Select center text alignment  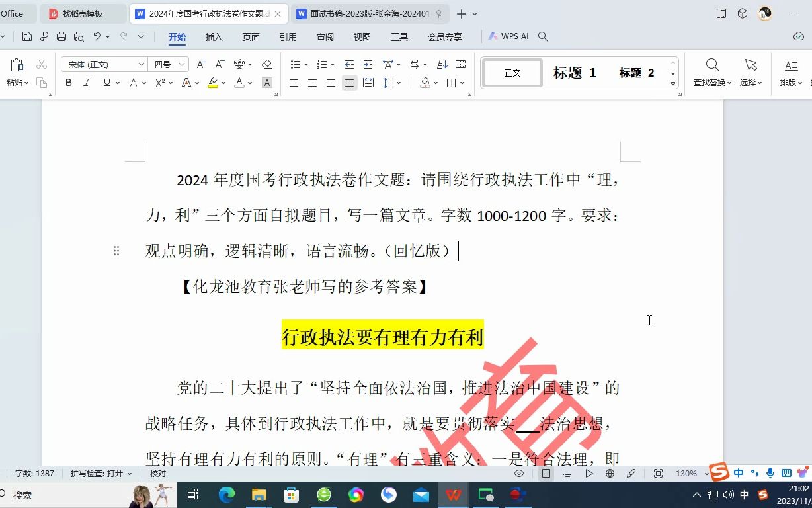click(x=311, y=83)
